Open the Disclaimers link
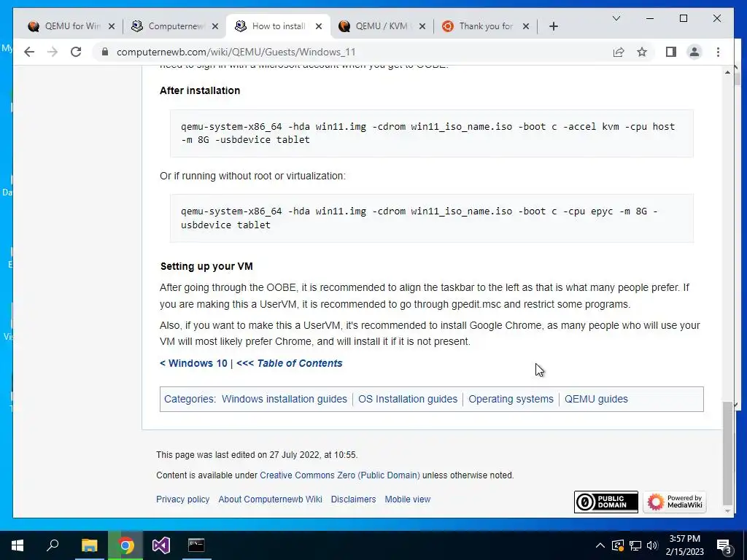 (x=354, y=499)
